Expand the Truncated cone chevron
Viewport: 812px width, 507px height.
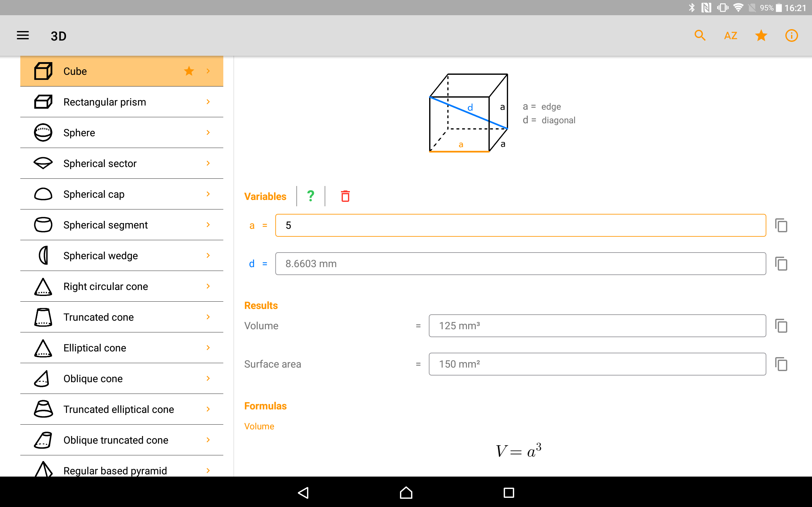tap(208, 317)
